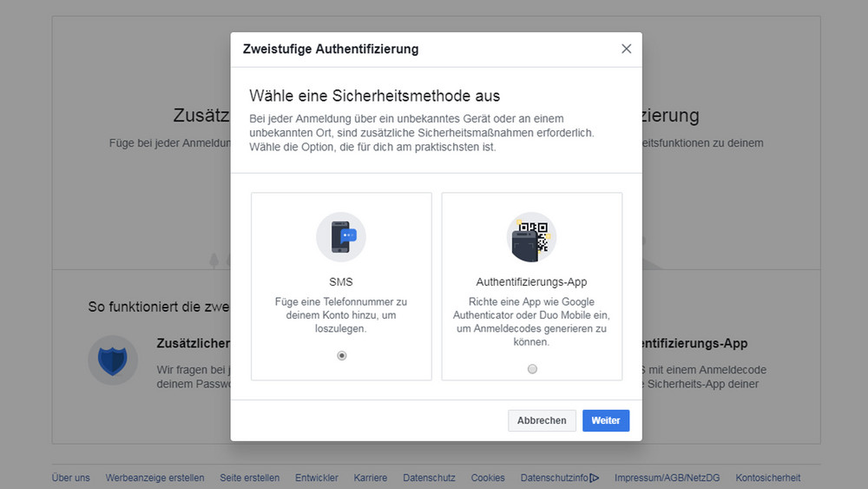Click the AdChoices triangle icon in footer
This screenshot has height=489, width=868.
(595, 478)
